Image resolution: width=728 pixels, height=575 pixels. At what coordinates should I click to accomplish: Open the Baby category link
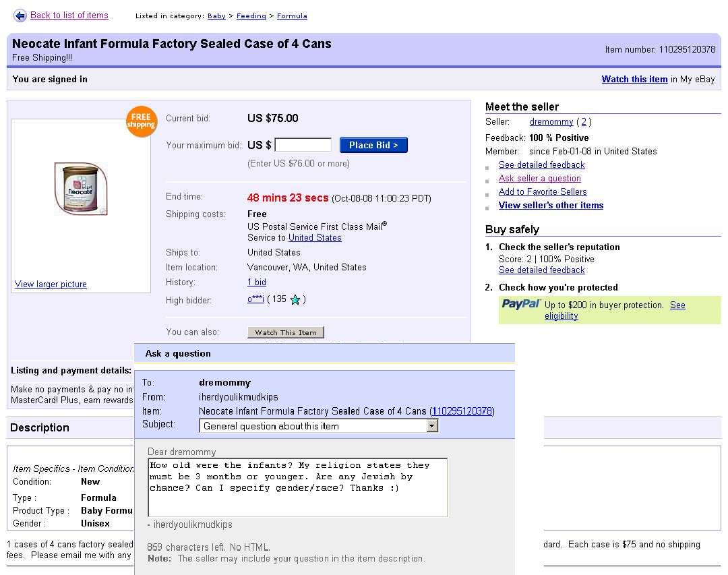click(216, 16)
